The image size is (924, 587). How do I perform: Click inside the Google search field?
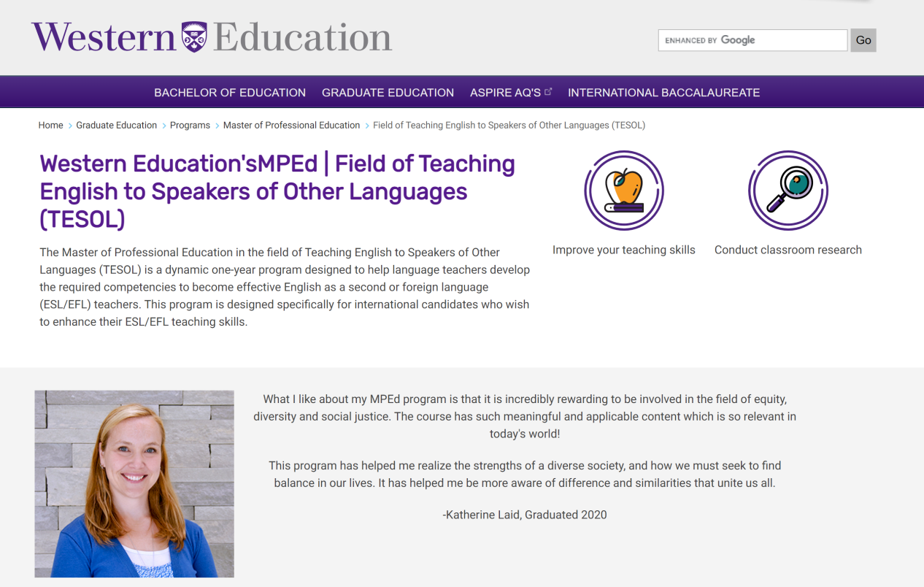tap(752, 40)
